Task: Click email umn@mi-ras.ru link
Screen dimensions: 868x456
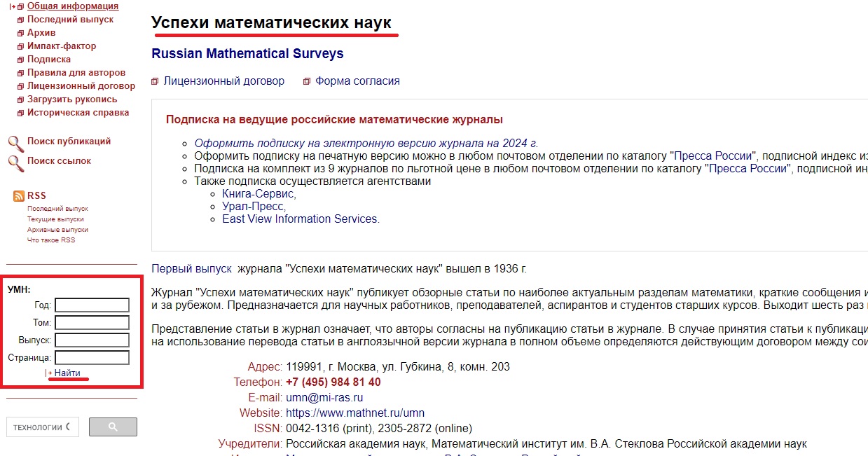Action: pos(324,398)
